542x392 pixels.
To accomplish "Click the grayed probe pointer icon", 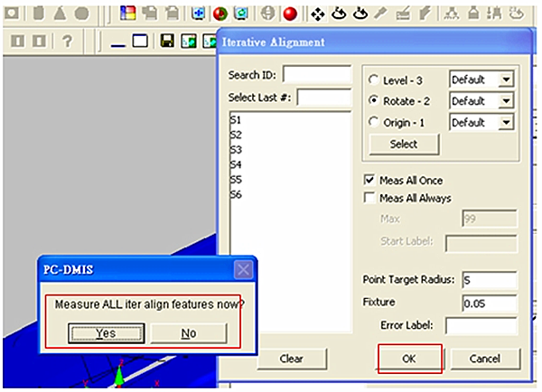I will (x=380, y=14).
